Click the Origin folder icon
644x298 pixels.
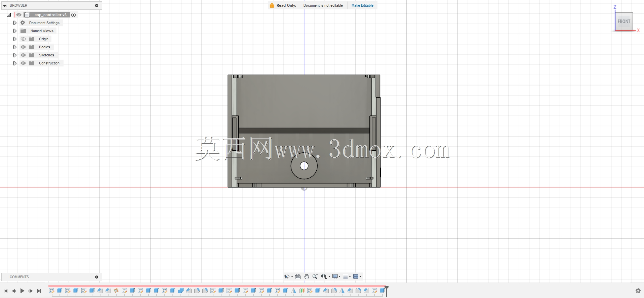(32, 39)
